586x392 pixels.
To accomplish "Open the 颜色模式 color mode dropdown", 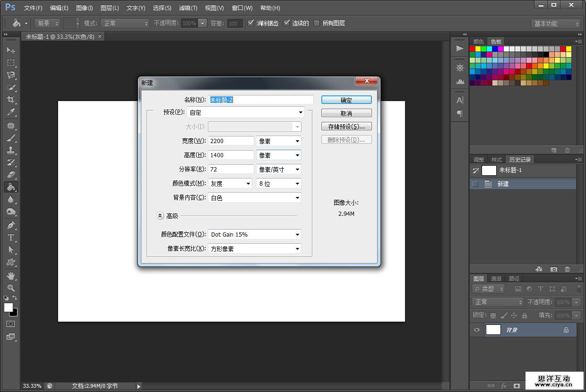I will [230, 184].
